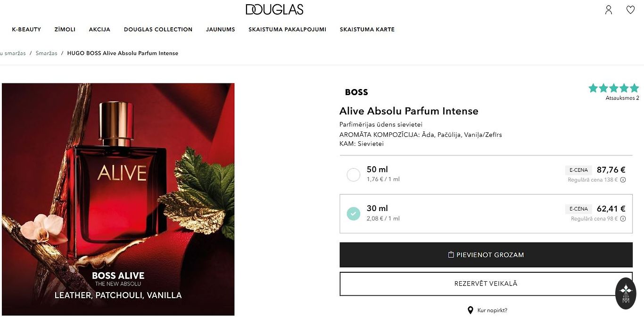Click the five-star rating icons
Screen dimensions: 644x317
pos(613,88)
